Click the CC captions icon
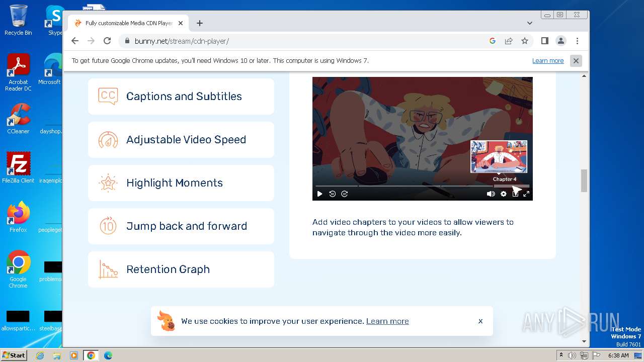Image resolution: width=644 pixels, height=362 pixels. (108, 96)
